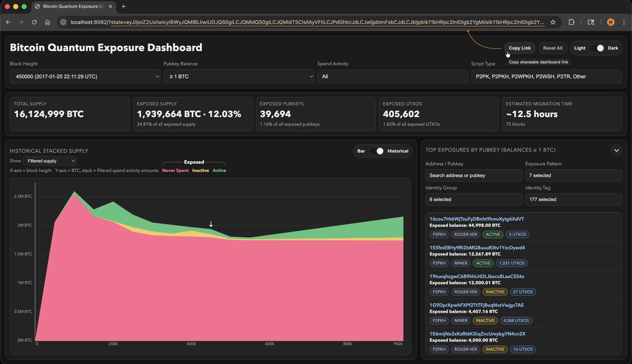Viewport: 632px width, 364px height.
Task: Bookmark this page with the star icon
Action: tap(553, 22)
